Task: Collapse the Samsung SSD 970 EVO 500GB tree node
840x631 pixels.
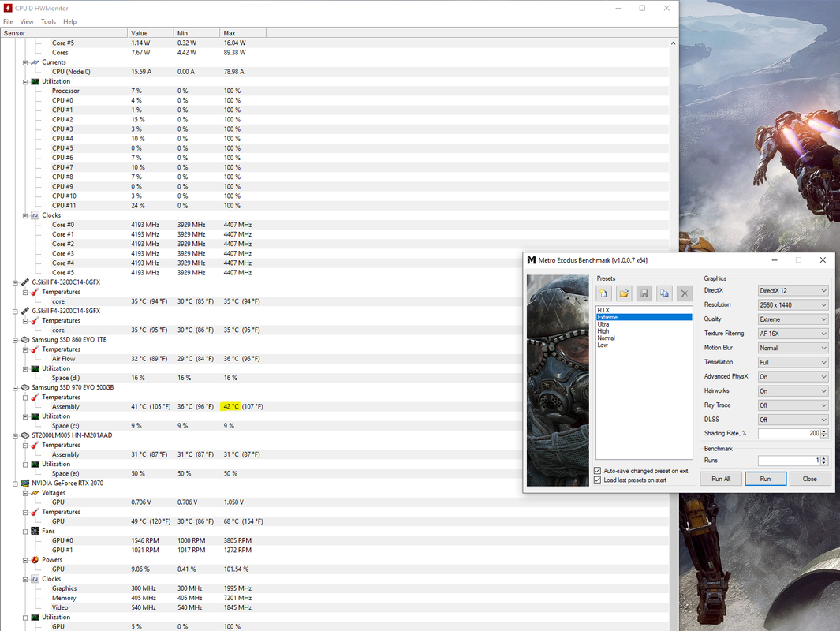Action: click(x=15, y=388)
